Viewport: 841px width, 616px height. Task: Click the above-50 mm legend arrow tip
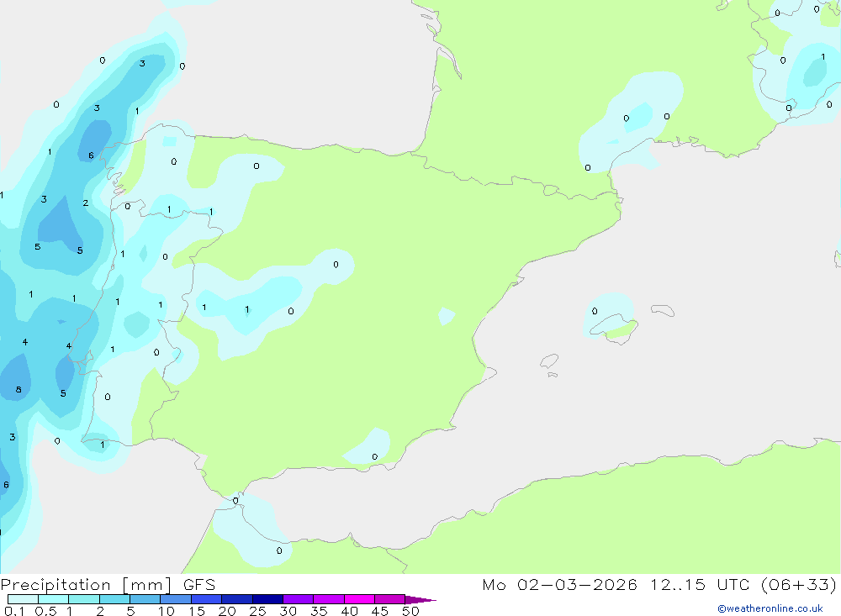click(421, 599)
